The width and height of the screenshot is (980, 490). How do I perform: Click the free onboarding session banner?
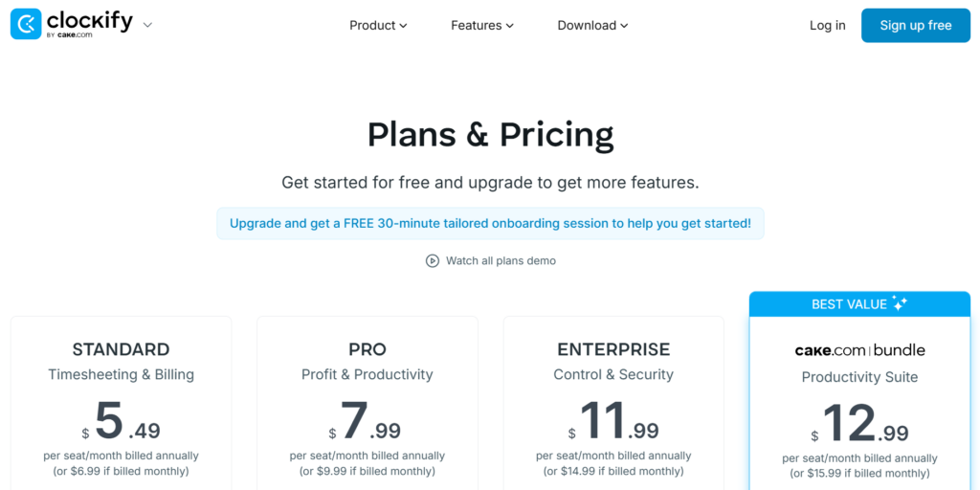pyautogui.click(x=490, y=223)
